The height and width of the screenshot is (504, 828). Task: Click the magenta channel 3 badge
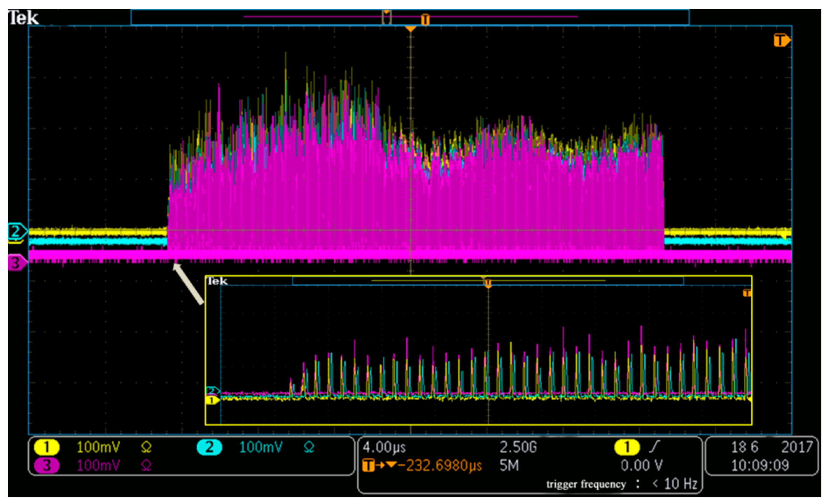point(46,465)
